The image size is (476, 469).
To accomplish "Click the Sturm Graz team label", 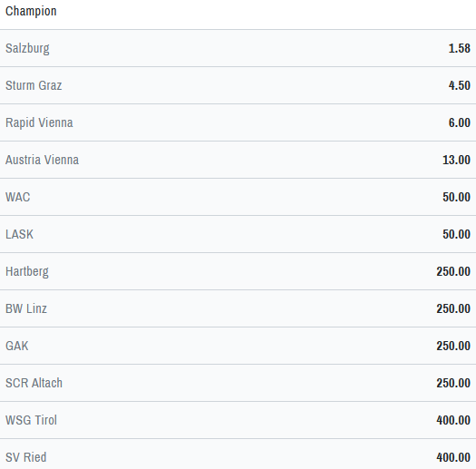I will click(x=34, y=85).
